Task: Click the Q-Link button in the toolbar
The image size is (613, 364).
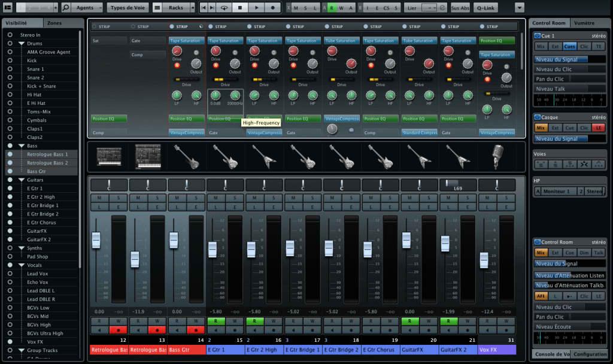Action: (x=486, y=8)
